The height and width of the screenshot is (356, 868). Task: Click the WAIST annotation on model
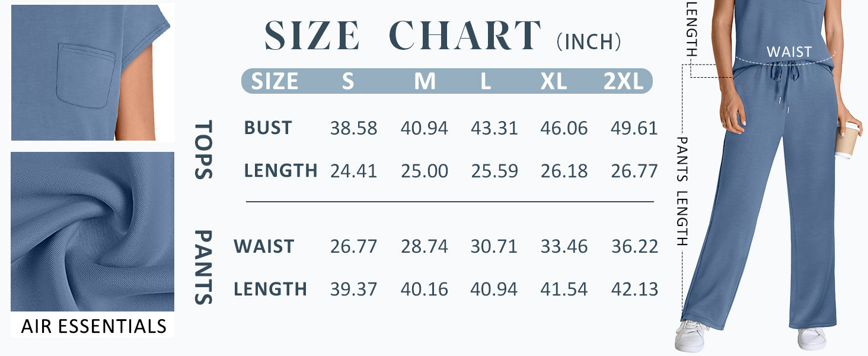tap(789, 52)
